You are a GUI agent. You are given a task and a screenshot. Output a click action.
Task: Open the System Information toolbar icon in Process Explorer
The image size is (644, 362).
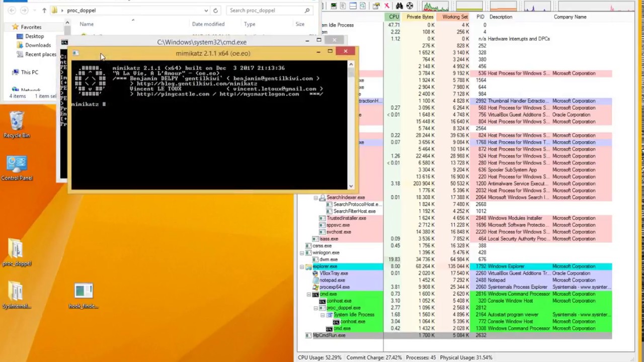tap(334, 6)
